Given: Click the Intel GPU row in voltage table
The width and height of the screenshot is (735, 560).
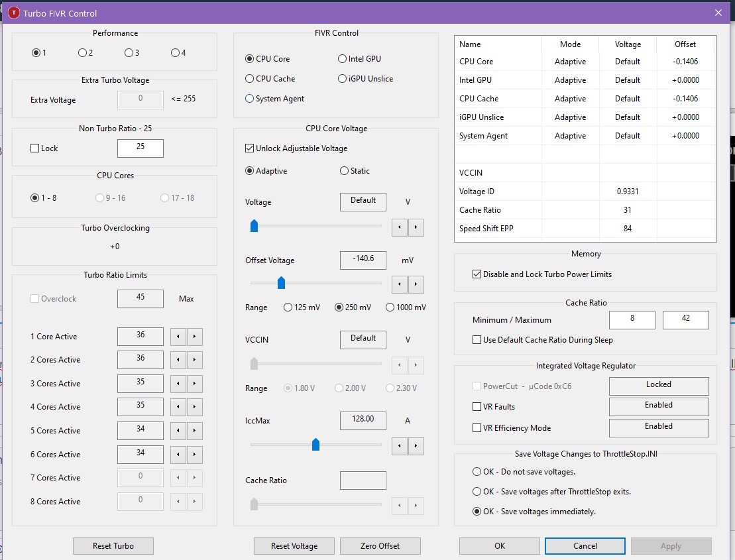Looking at the screenshot, I should click(586, 80).
